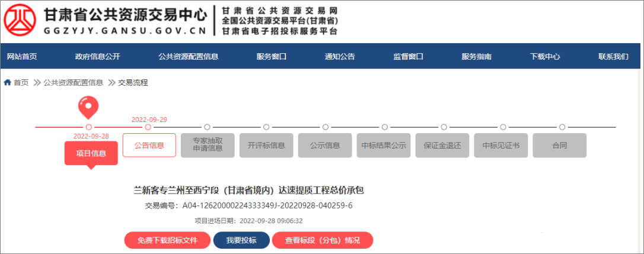The height and width of the screenshot is (254, 644).
Task: Open 下载中心 in the top menu
Action: pyautogui.click(x=545, y=57)
